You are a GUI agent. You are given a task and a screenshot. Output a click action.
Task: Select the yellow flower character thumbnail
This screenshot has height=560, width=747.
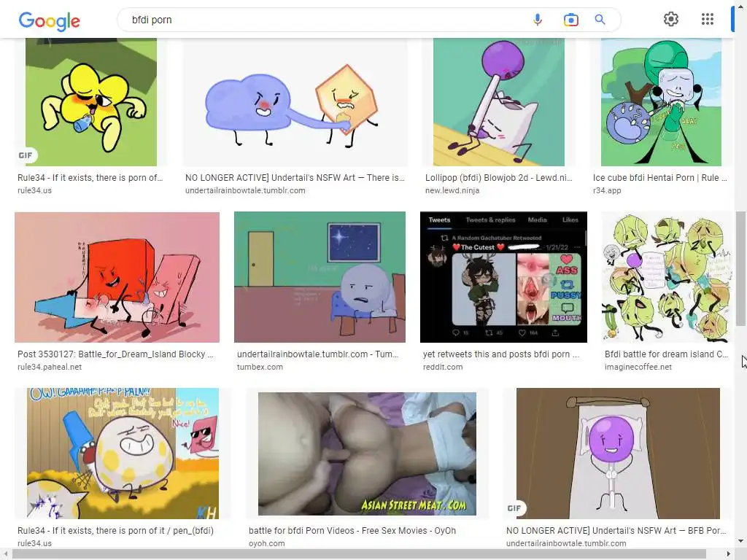(x=91, y=102)
